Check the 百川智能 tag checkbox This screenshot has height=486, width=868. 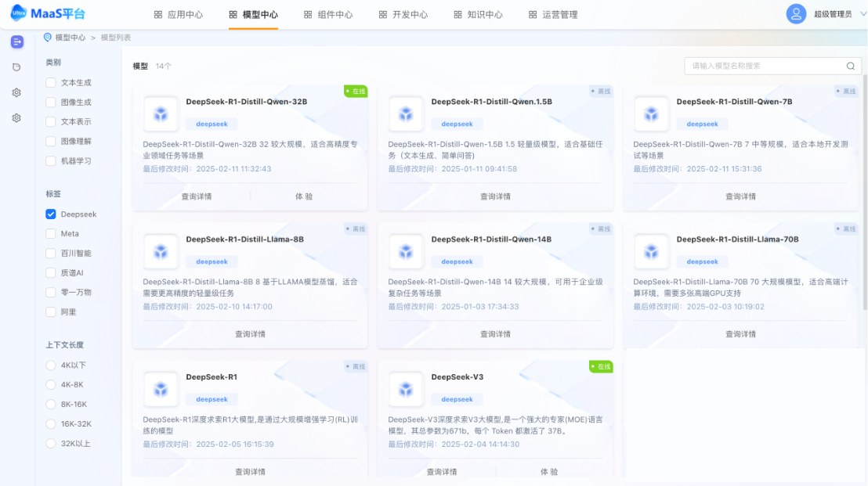tap(51, 254)
